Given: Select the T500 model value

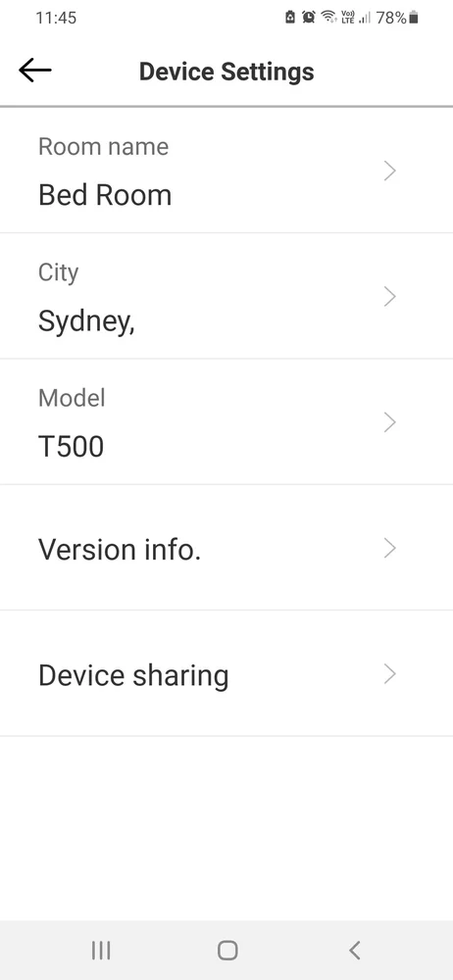Looking at the screenshot, I should 71,447.
